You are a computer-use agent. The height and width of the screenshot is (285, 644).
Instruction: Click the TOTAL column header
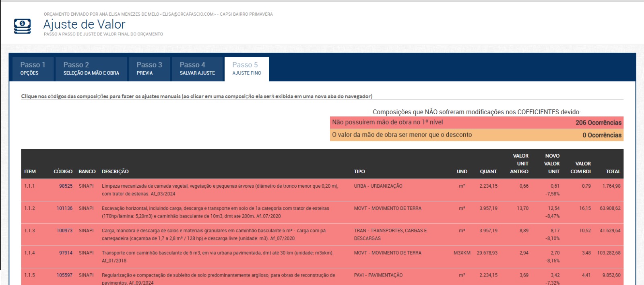(x=613, y=172)
